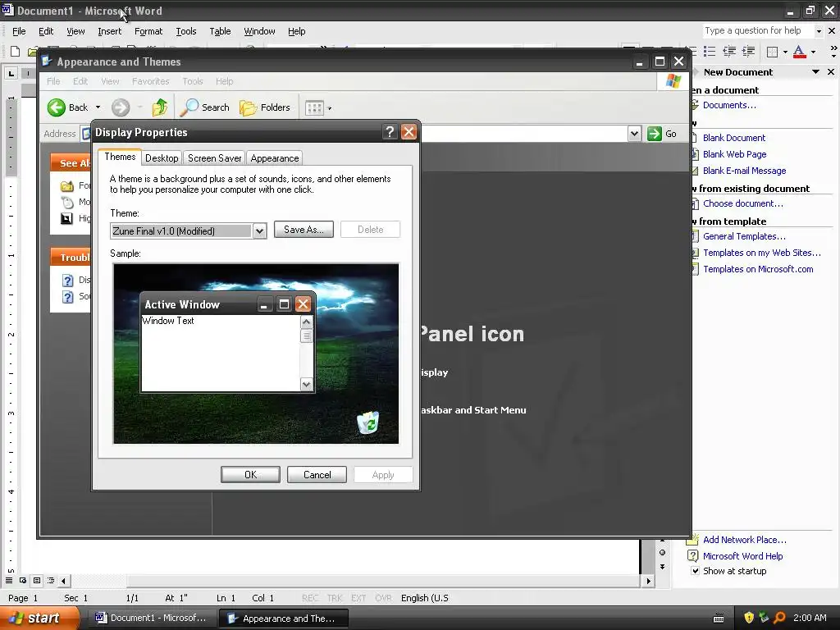Click Cancel in Display Properties dialog

click(x=317, y=475)
